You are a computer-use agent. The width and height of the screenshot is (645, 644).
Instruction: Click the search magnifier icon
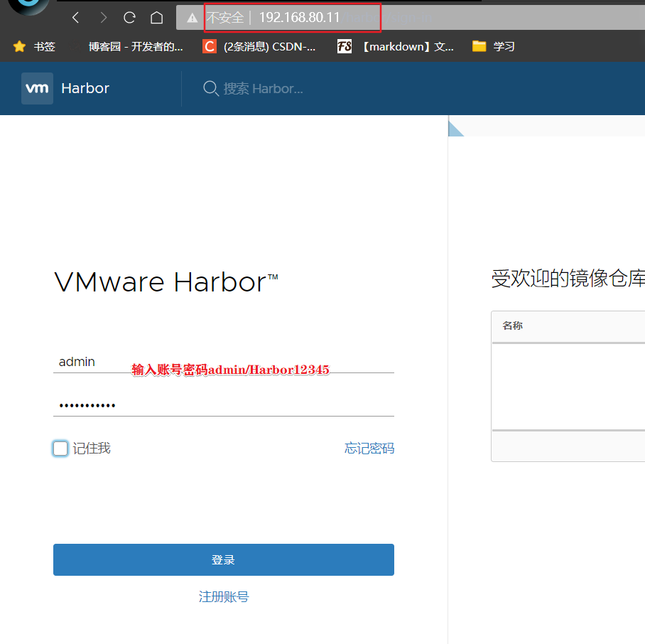tap(210, 88)
